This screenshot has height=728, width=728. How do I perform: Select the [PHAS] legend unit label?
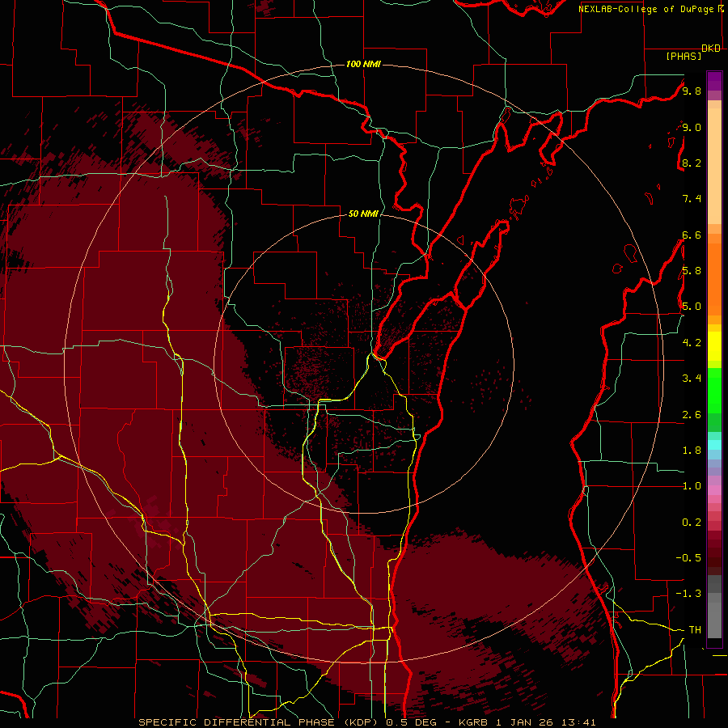684,56
